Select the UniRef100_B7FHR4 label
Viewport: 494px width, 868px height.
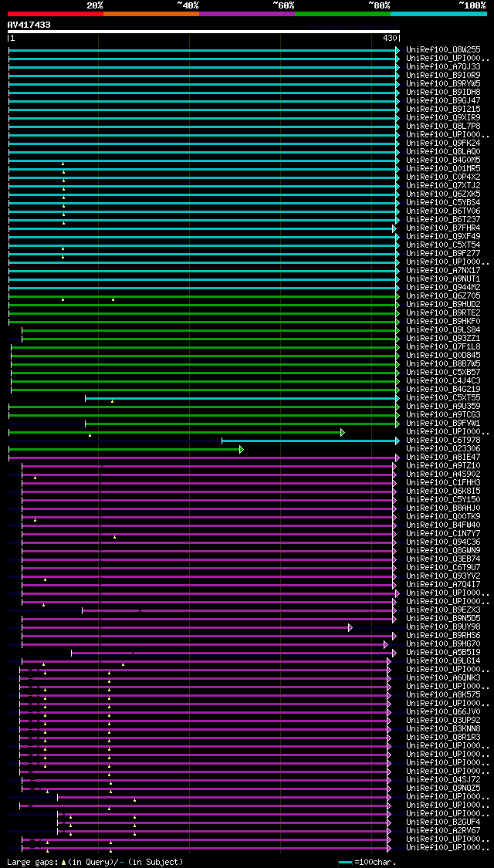(x=443, y=228)
